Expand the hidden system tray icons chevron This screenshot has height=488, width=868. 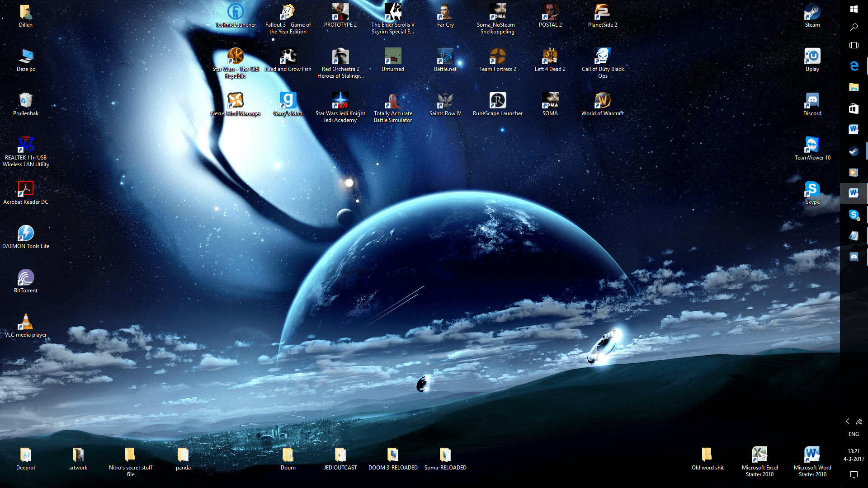[848, 421]
